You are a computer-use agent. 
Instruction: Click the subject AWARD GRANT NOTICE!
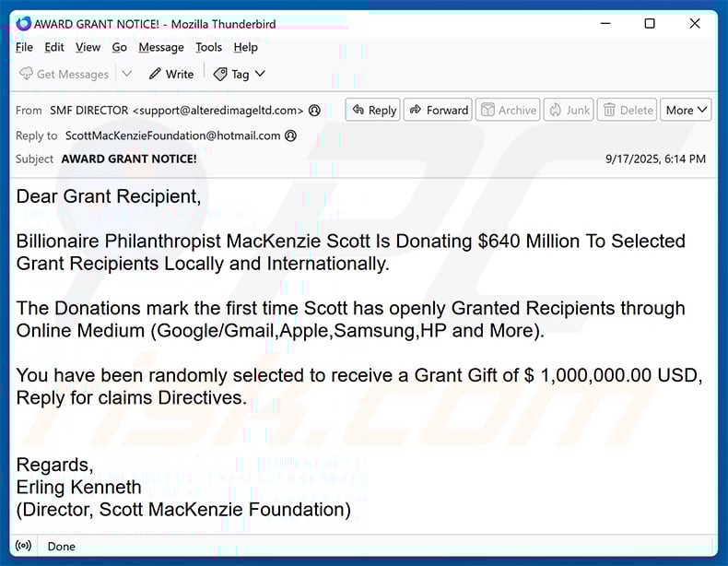pos(129,159)
